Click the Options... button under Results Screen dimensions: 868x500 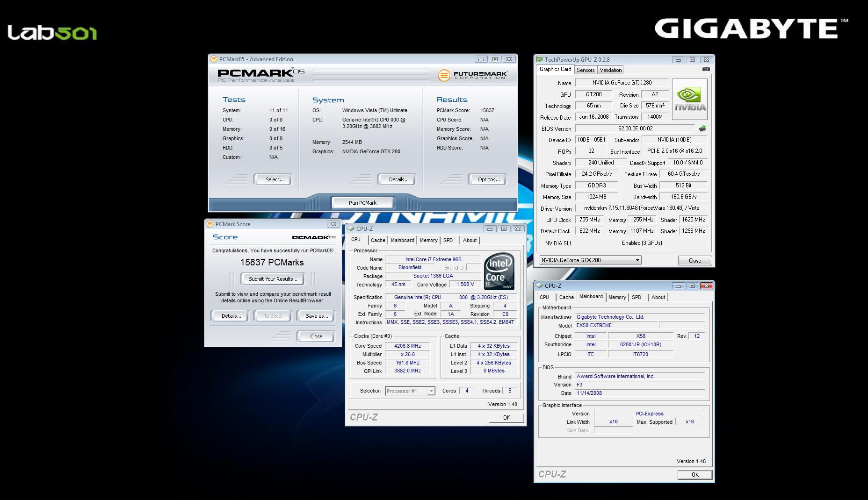click(488, 179)
